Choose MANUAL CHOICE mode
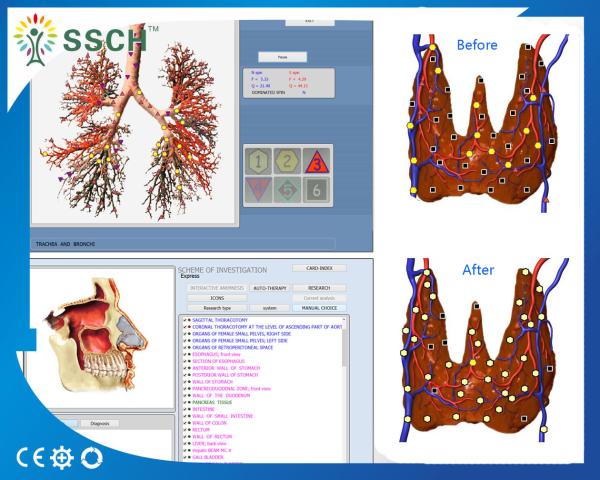 pyautogui.click(x=320, y=308)
